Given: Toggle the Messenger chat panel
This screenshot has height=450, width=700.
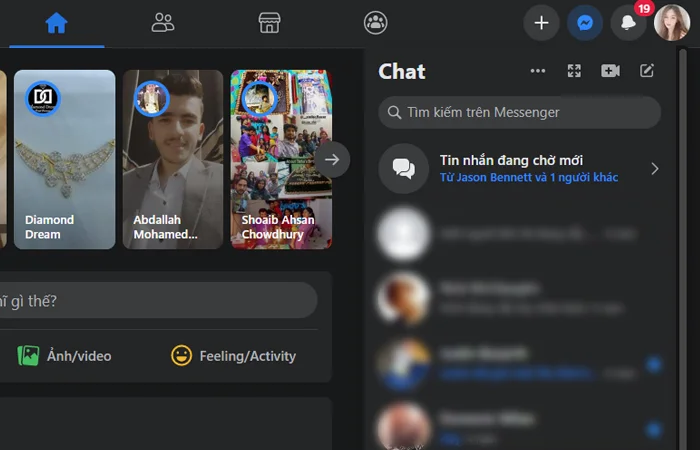Looking at the screenshot, I should pyautogui.click(x=585, y=23).
